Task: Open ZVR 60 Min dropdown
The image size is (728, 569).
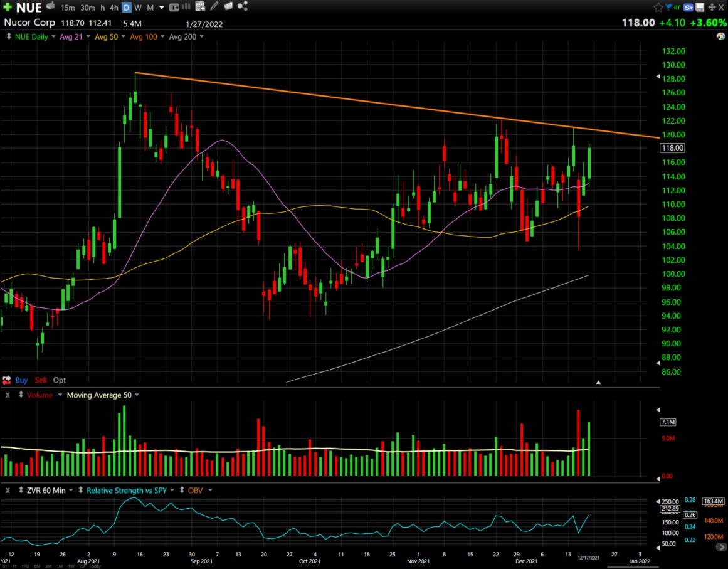Action: click(x=71, y=490)
